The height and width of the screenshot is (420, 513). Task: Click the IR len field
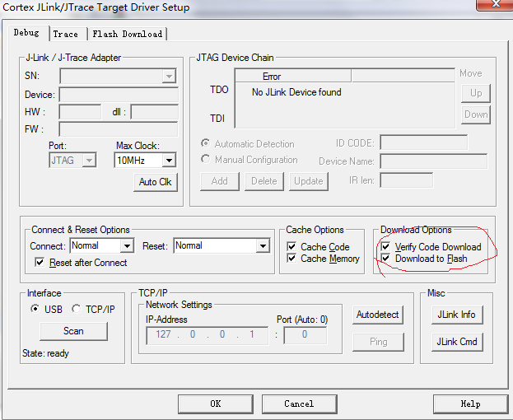[406, 180]
